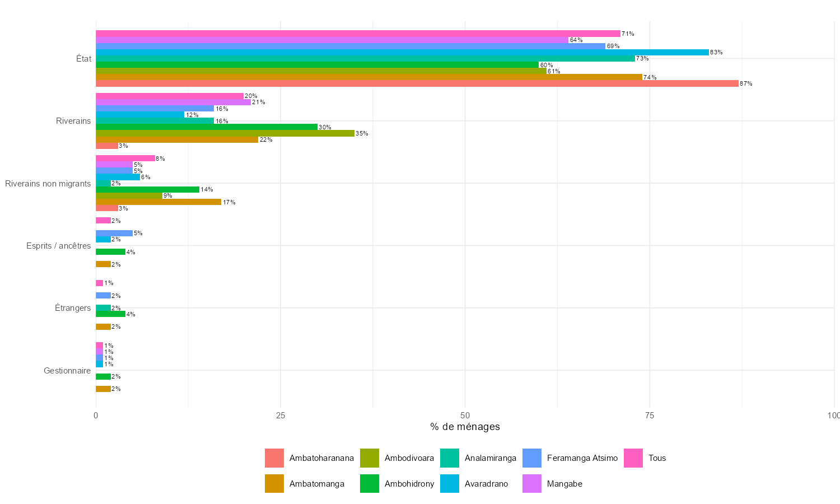Select the Feramanga Atsimo legend swatch
Image resolution: width=840 pixels, height=504 pixels.
(532, 458)
